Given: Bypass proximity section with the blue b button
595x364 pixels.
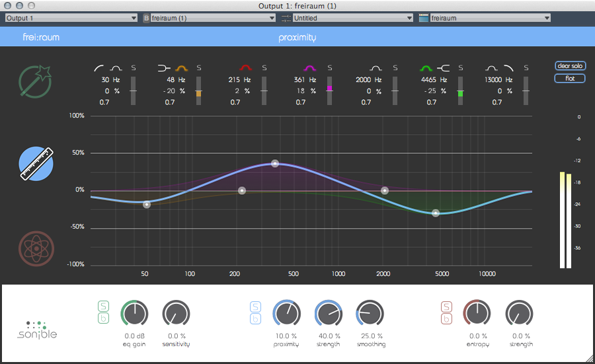Looking at the screenshot, I should click(x=255, y=319).
